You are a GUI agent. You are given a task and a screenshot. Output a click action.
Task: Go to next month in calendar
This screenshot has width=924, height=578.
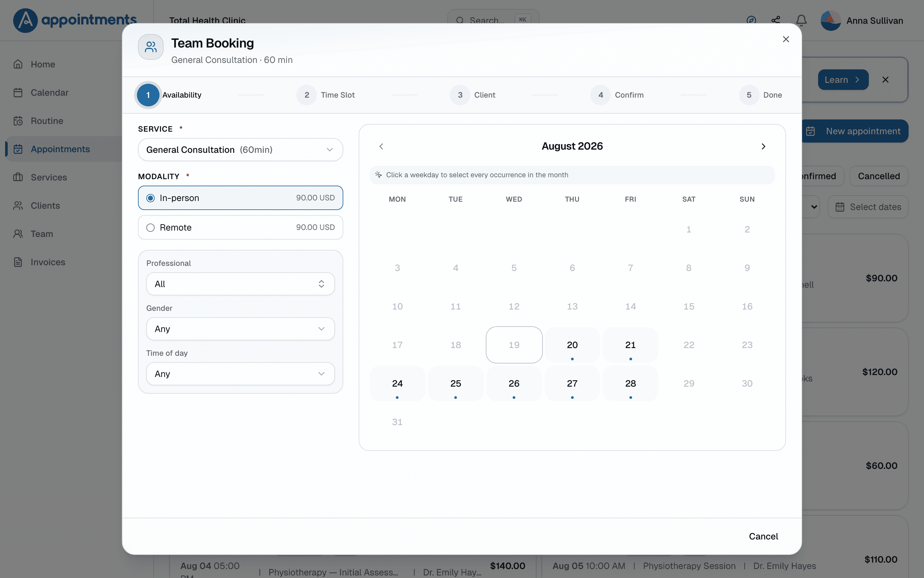763,146
